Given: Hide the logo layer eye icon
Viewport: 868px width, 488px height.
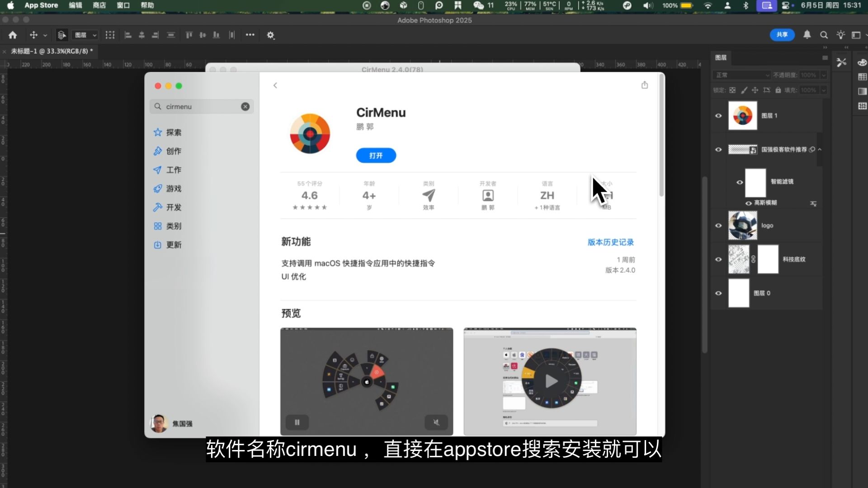Looking at the screenshot, I should [718, 225].
